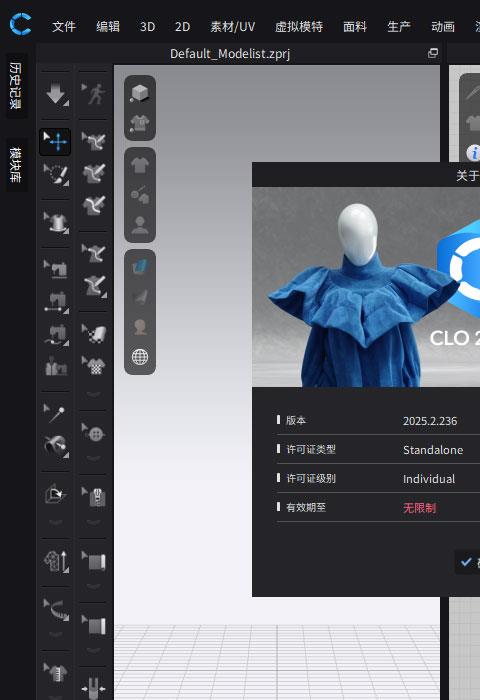Toggle Show Garment shirt icon
This screenshot has height=700, width=480.
[x=140, y=165]
